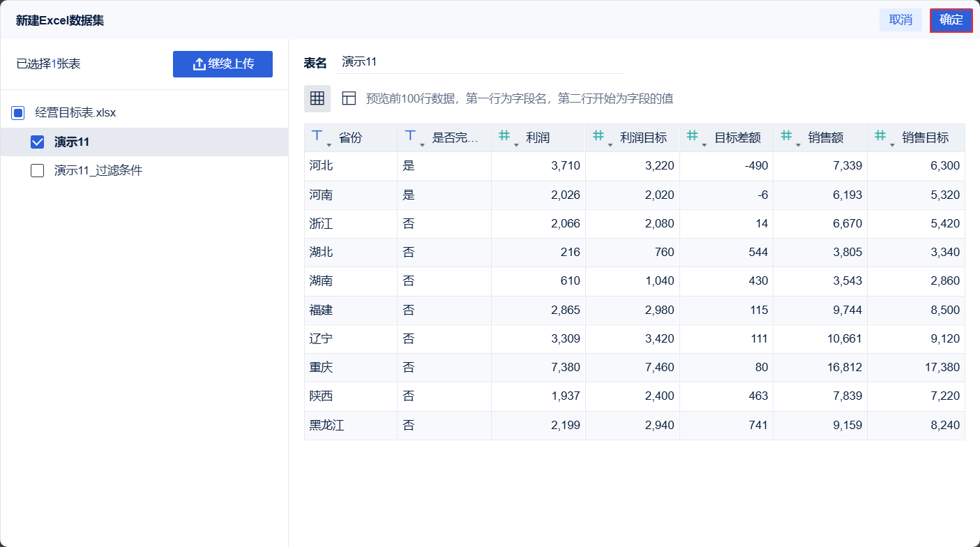
Task: Uncheck the 演示11 sheet checkbox
Action: 38,142
